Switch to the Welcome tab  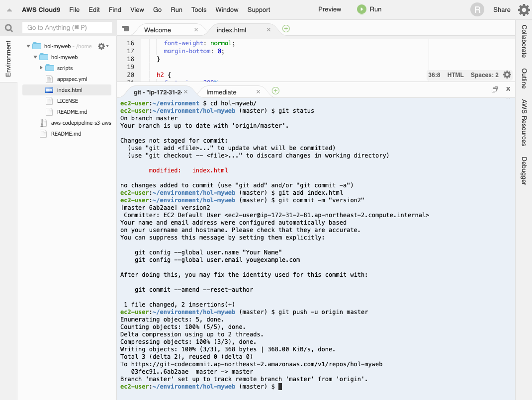point(158,30)
